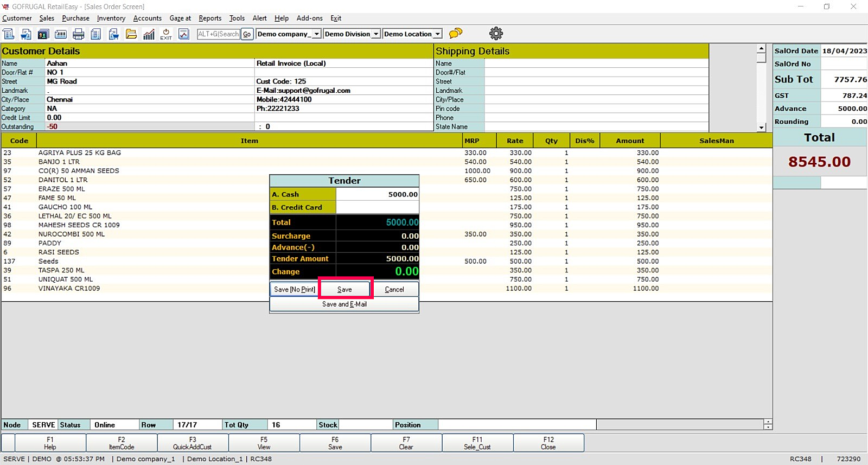Click the EXIT power icon
This screenshot has height=465, width=868.
coord(166,34)
